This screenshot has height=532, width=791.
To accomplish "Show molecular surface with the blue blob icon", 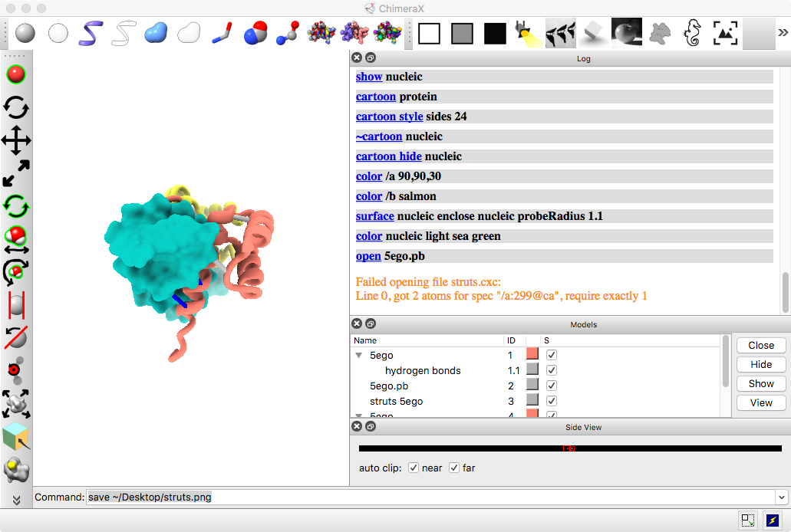I will (x=156, y=33).
